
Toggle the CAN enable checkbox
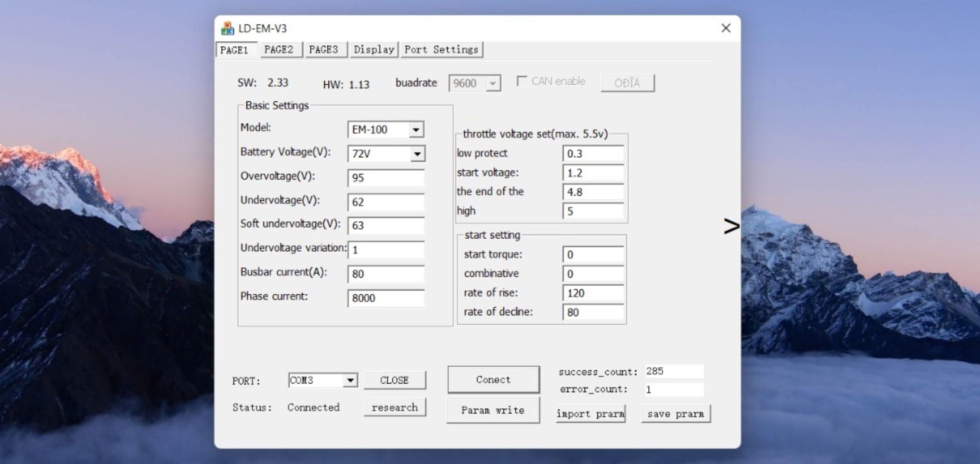point(522,81)
